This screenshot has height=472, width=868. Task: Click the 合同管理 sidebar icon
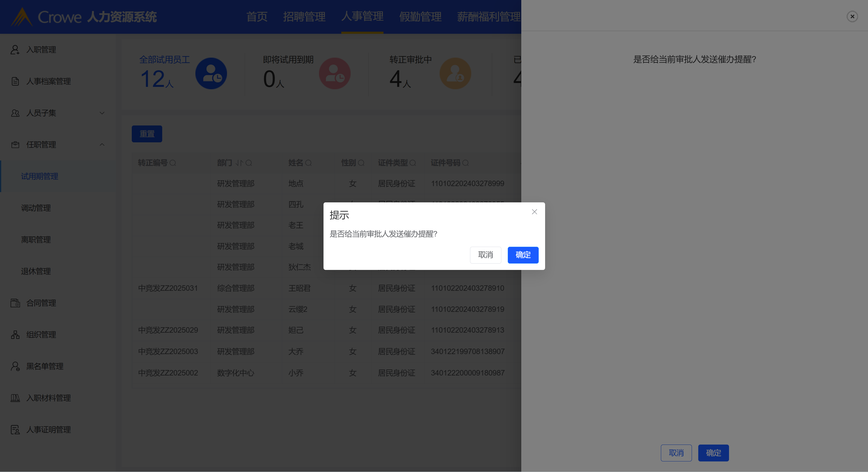15,303
